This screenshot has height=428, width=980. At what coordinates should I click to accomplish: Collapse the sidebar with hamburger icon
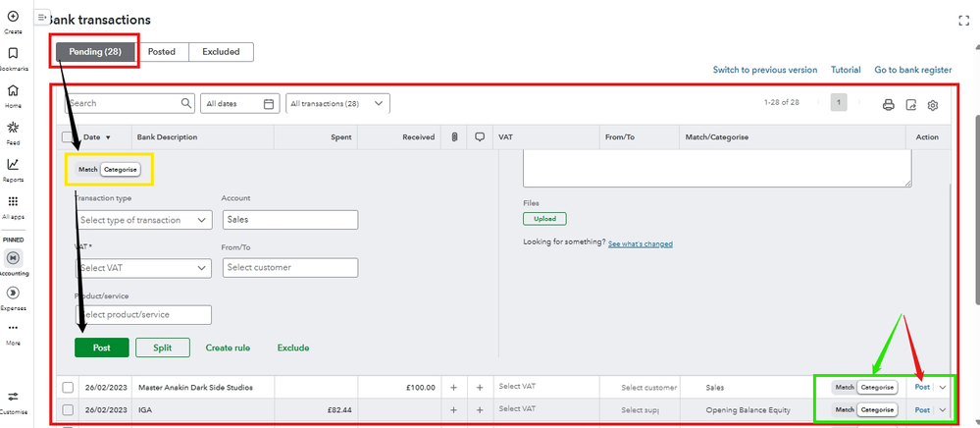click(x=42, y=17)
